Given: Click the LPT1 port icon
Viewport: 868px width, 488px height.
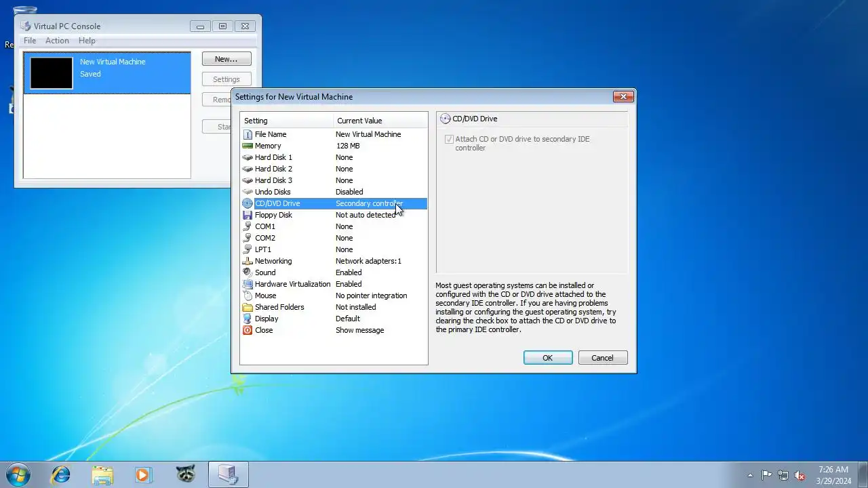Looking at the screenshot, I should pyautogui.click(x=248, y=249).
